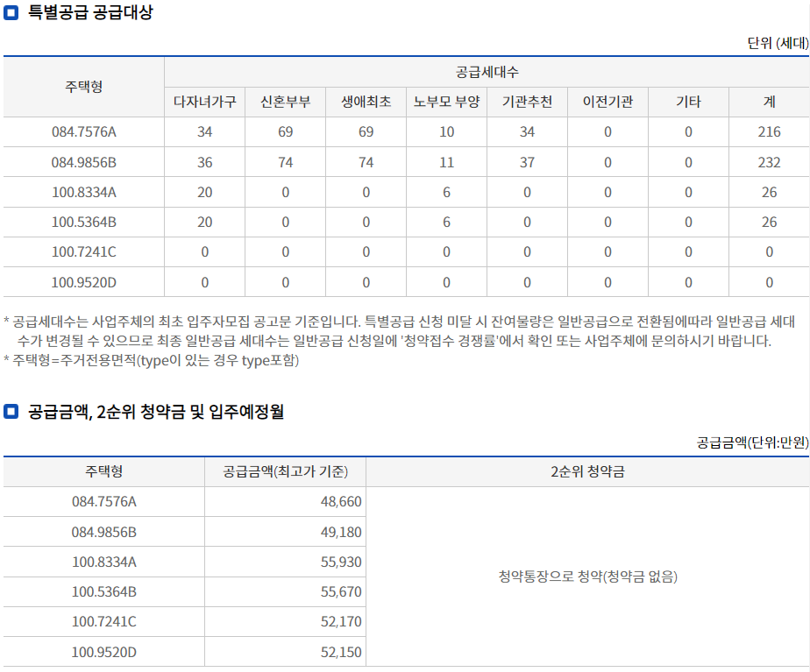Click price '52,170' for 100.7241C
This screenshot has width=810, height=672.
[x=341, y=622]
